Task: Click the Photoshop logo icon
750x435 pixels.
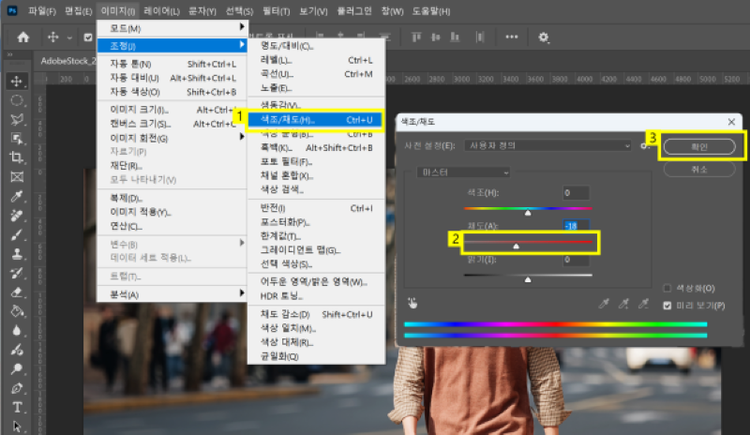Action: click(12, 11)
